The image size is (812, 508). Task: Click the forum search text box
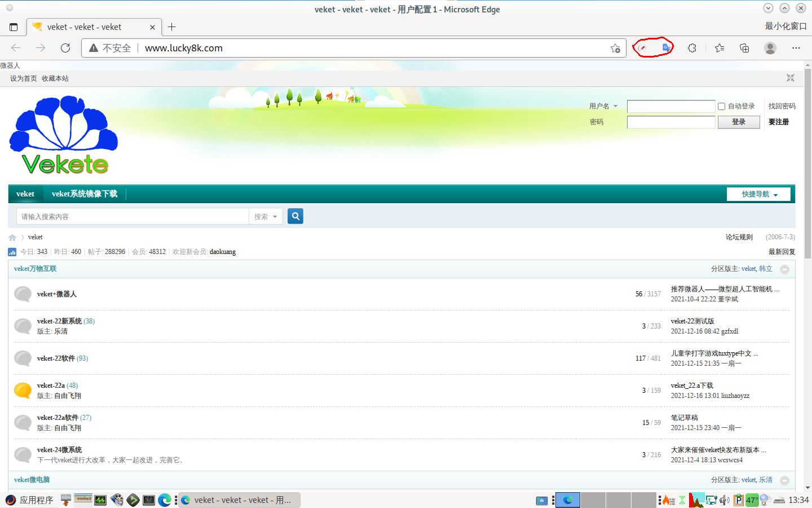133,216
